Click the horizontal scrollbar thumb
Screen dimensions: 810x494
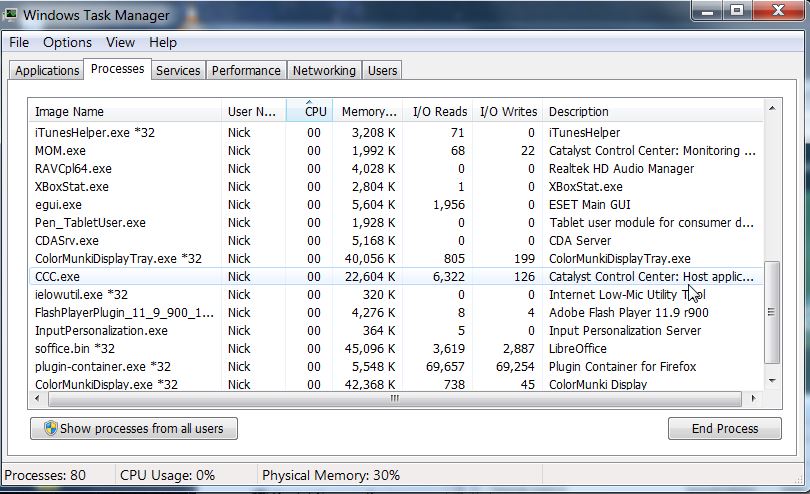tap(394, 398)
